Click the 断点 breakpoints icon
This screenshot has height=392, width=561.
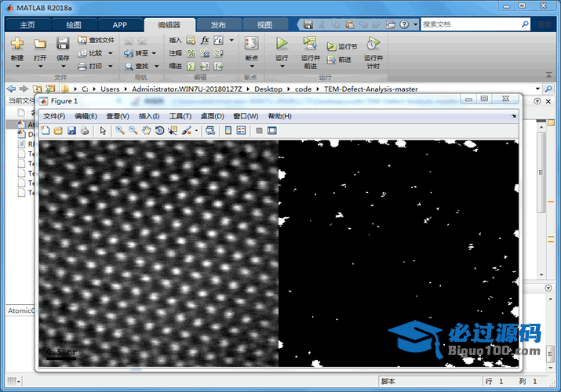pos(252,43)
